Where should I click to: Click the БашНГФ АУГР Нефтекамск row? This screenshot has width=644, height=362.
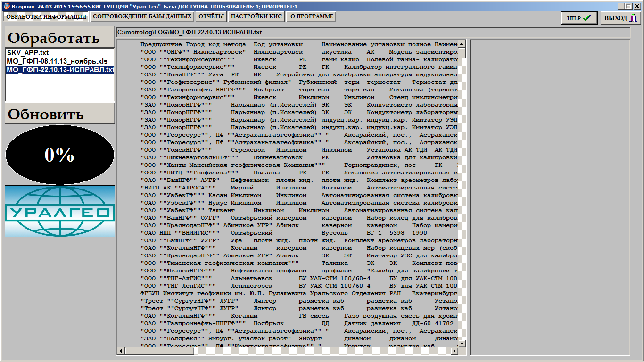[299, 180]
